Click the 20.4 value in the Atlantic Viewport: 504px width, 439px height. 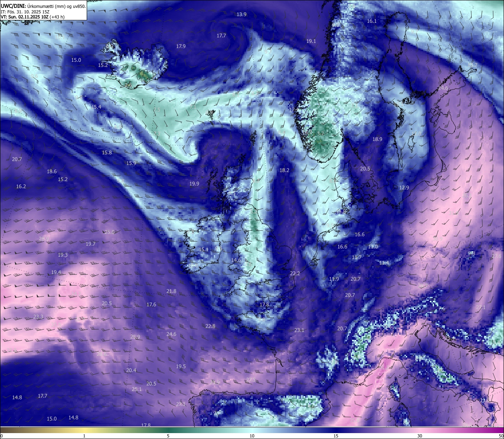[x=131, y=370]
